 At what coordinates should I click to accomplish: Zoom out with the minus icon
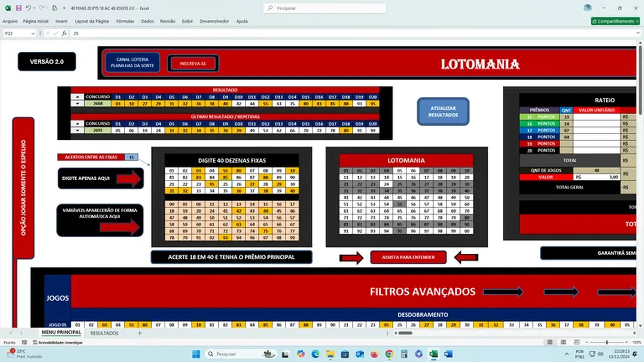click(587, 342)
